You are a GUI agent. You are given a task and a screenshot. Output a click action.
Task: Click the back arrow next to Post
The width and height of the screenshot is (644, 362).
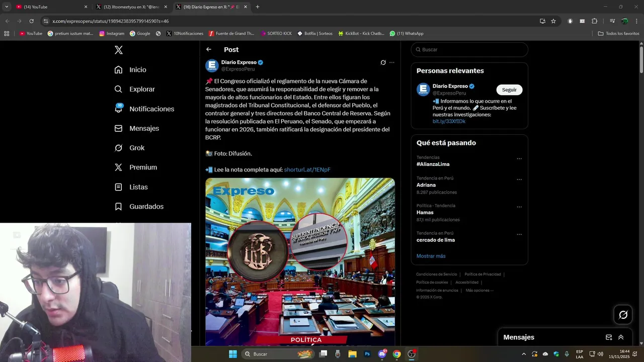pos(209,49)
